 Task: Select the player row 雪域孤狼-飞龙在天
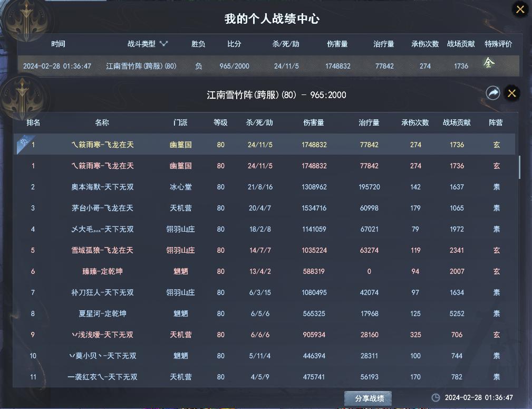pos(264,250)
